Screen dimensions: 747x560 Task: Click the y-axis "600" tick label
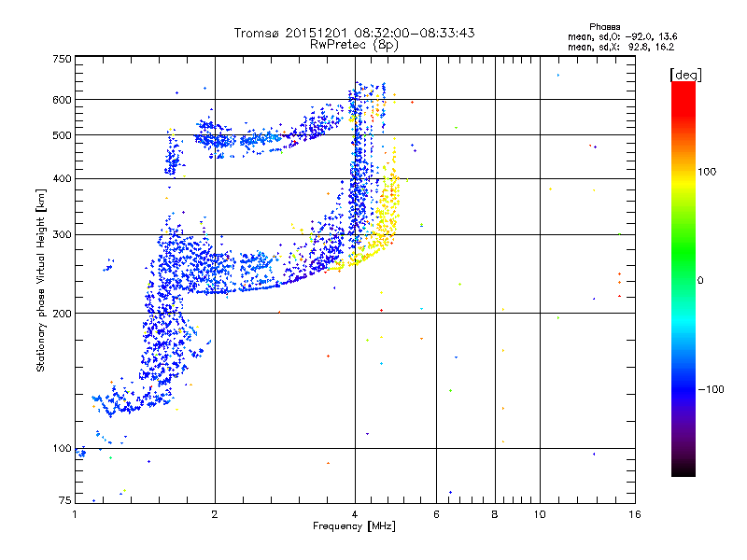click(x=62, y=100)
